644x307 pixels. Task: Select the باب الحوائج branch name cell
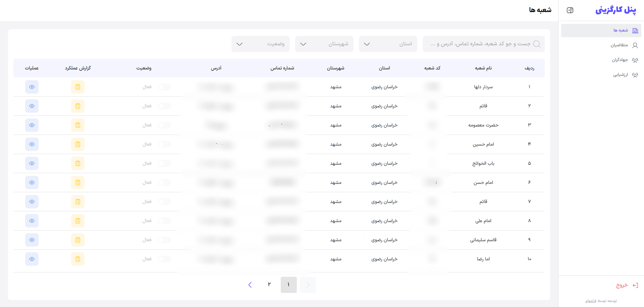pyautogui.click(x=483, y=163)
